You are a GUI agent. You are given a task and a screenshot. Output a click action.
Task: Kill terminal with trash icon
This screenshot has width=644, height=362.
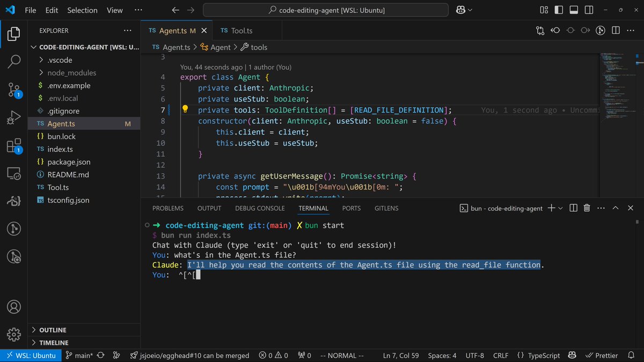[587, 208]
